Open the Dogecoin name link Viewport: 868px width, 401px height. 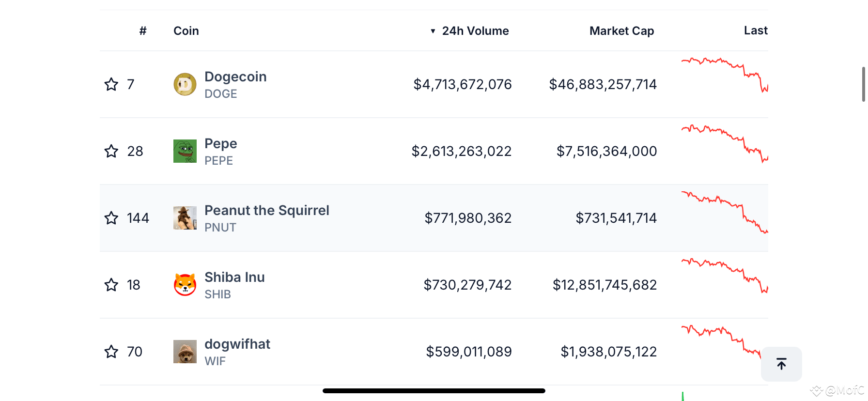235,77
